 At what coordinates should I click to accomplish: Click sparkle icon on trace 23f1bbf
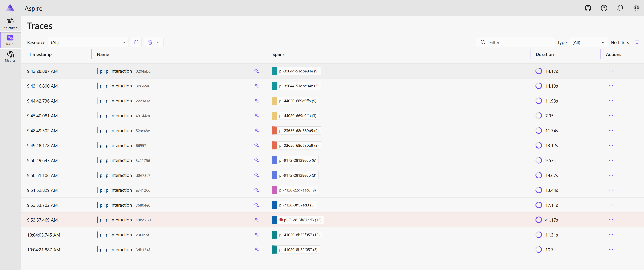coord(256,235)
